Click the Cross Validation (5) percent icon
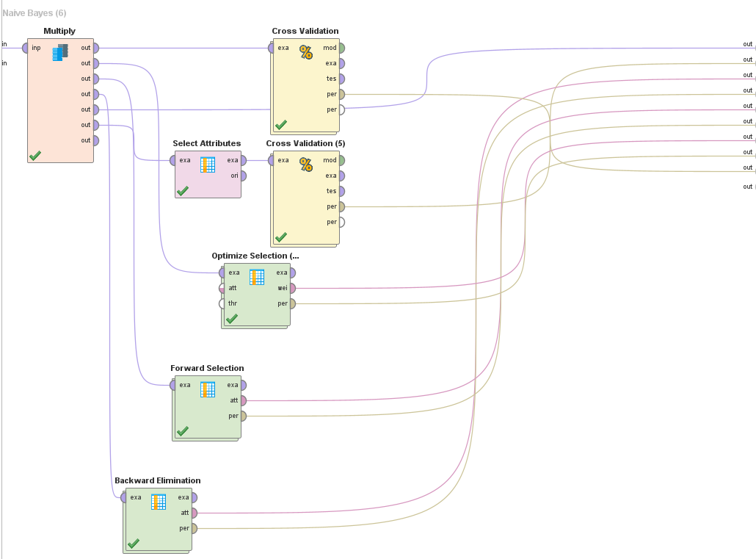The image size is (756, 559). click(305, 165)
